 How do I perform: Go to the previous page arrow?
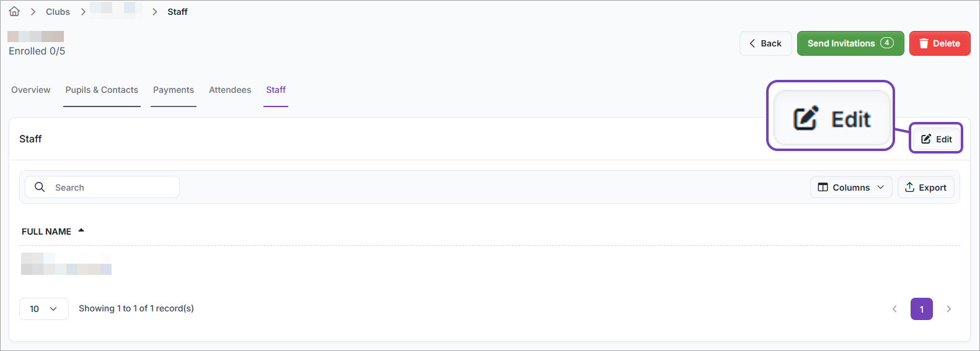(x=894, y=309)
